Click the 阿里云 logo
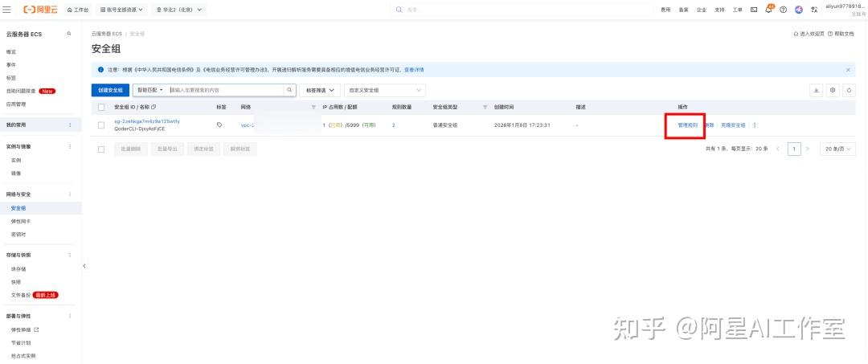This screenshot has width=868, height=364. coord(42,10)
